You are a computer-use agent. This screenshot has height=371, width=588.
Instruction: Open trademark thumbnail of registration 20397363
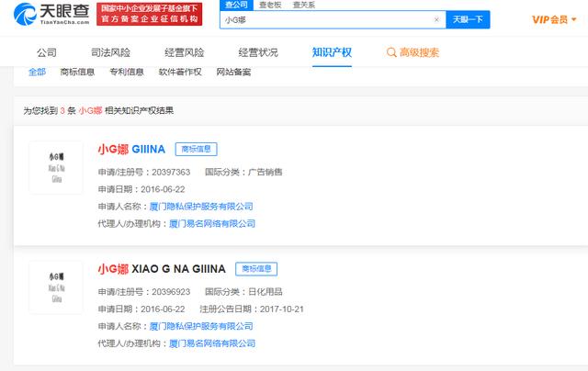coord(56,167)
